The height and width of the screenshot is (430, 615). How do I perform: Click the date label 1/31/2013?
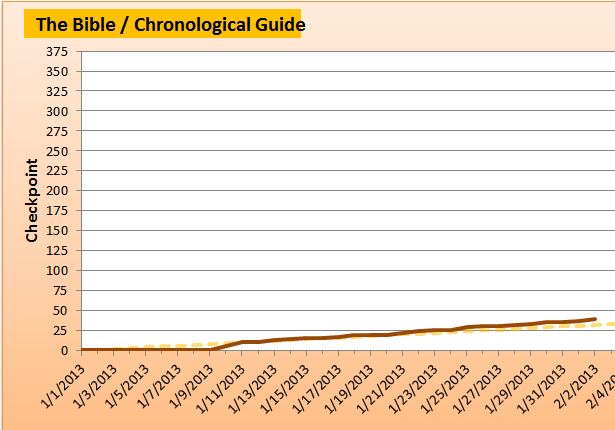click(542, 389)
